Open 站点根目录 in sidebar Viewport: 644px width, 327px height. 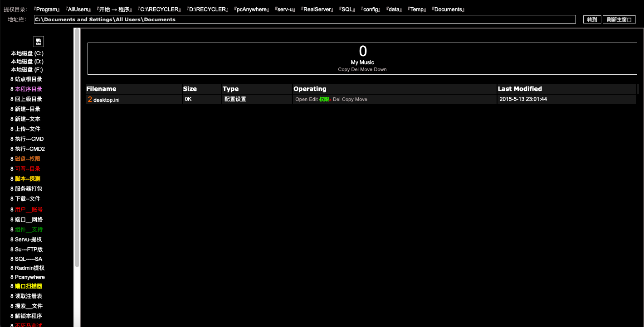click(29, 79)
